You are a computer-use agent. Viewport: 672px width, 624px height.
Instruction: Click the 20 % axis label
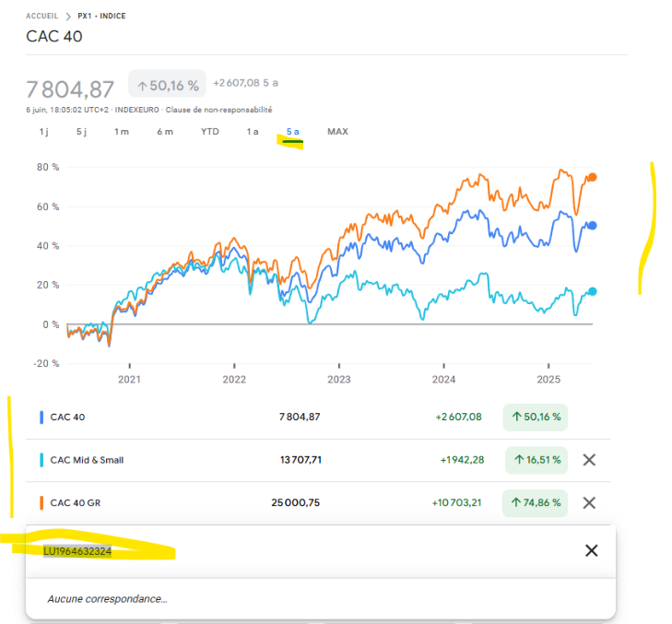point(48,285)
